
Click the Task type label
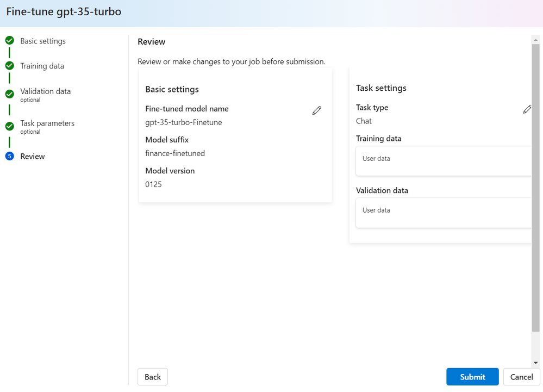(372, 107)
